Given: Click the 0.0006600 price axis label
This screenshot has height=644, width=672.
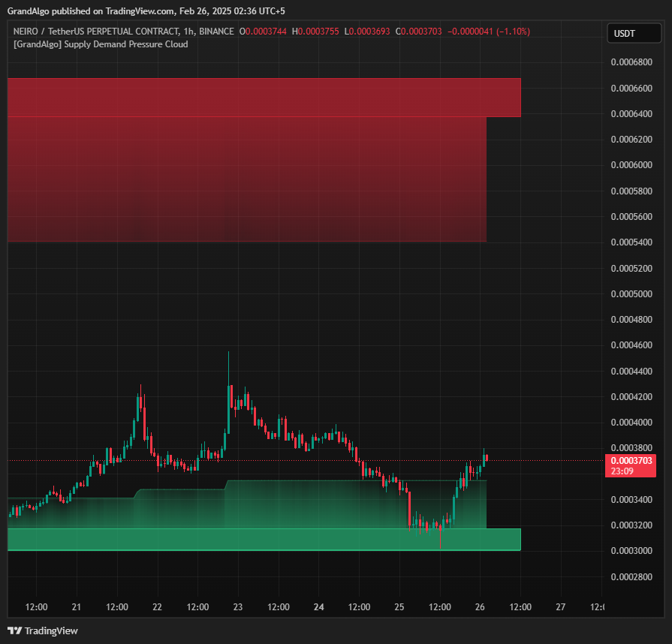Looking at the screenshot, I should click(631, 89).
